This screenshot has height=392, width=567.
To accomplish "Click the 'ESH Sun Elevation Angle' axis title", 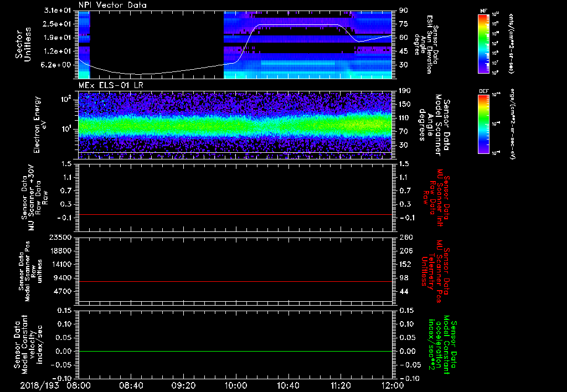I will [426, 44].
